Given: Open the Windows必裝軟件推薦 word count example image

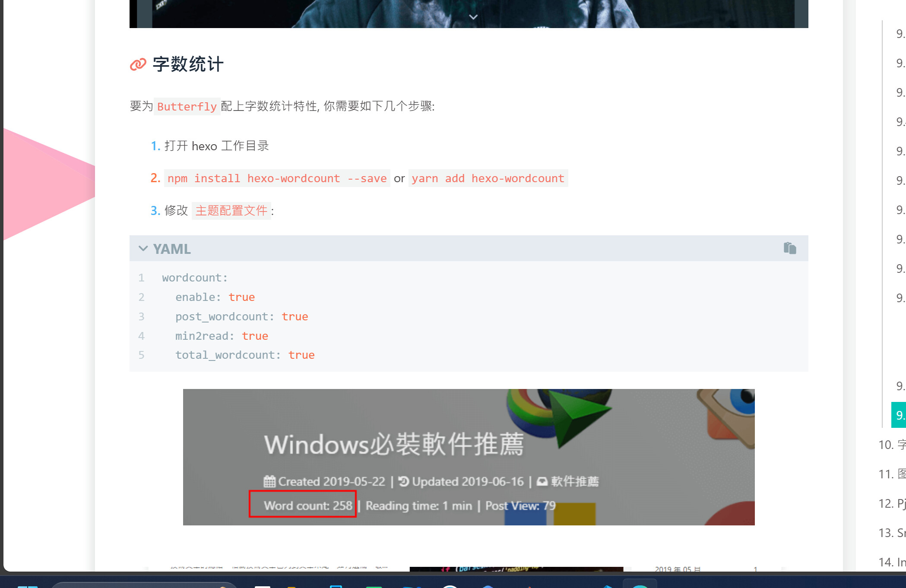Looking at the screenshot, I should click(469, 457).
